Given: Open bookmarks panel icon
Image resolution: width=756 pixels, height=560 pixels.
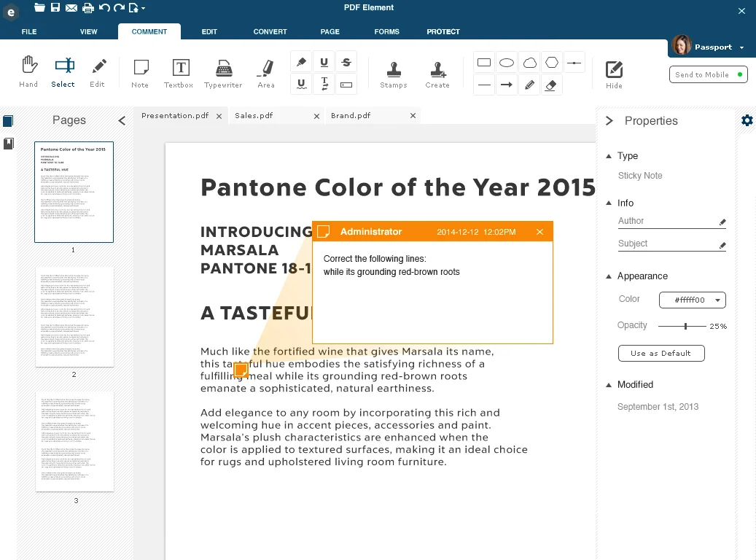Looking at the screenshot, I should [x=9, y=143].
